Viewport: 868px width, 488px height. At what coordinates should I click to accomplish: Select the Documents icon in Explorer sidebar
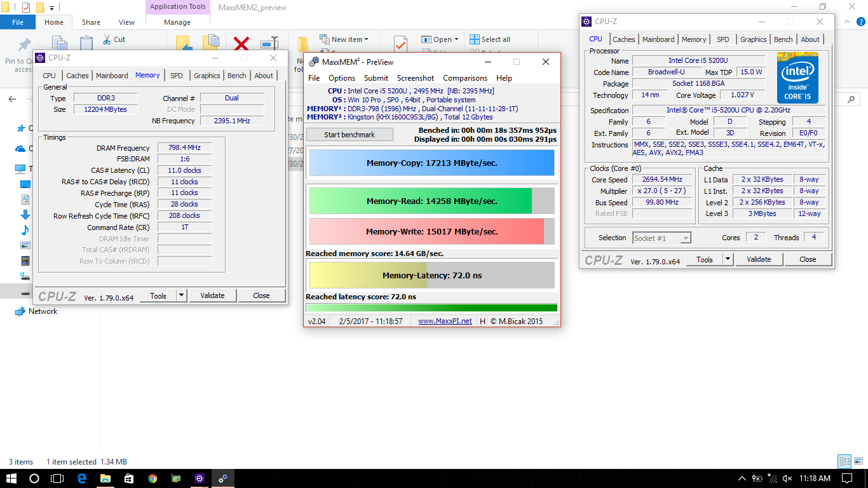pyautogui.click(x=25, y=200)
